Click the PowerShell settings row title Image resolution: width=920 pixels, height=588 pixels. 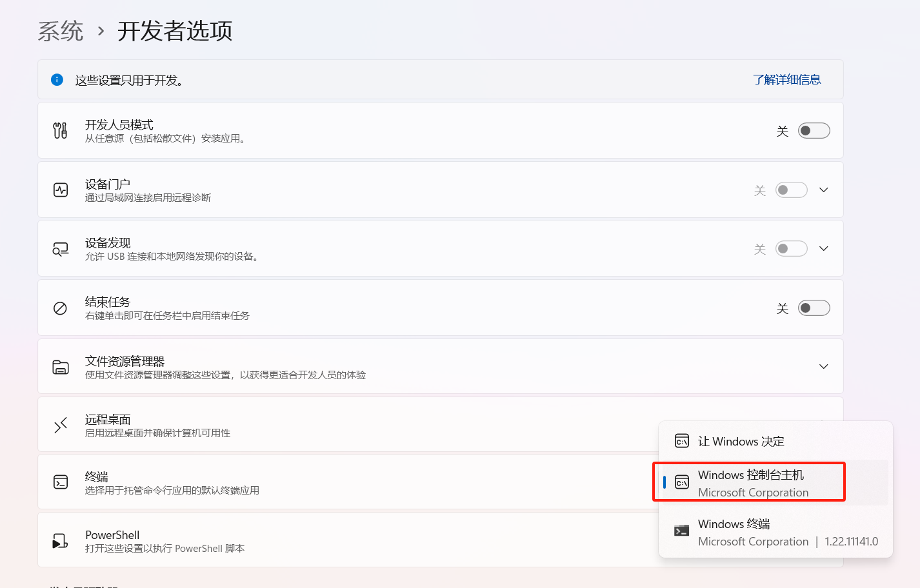(112, 535)
